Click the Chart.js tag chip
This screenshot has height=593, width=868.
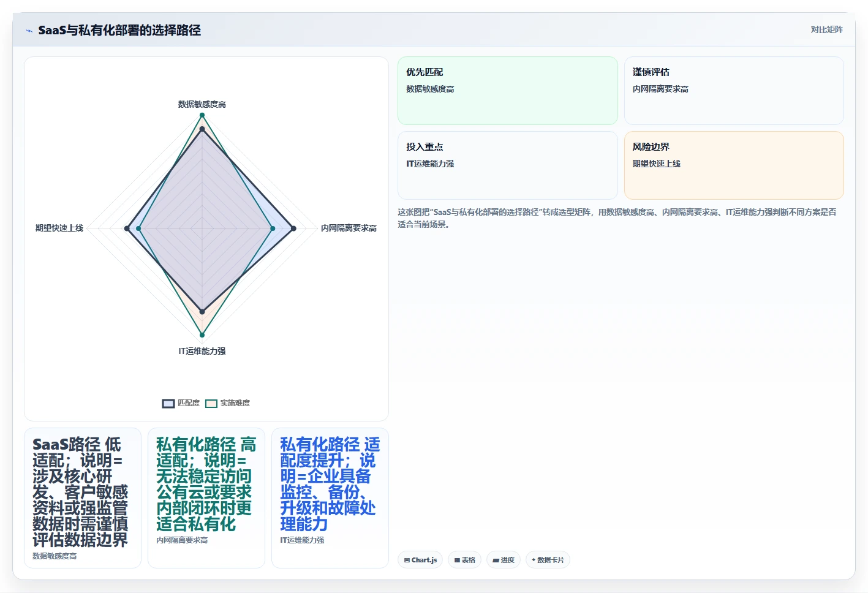click(x=421, y=560)
